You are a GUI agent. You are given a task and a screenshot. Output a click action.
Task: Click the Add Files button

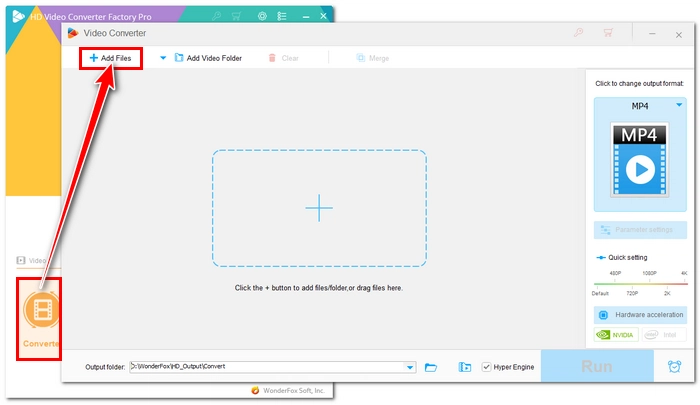[111, 58]
